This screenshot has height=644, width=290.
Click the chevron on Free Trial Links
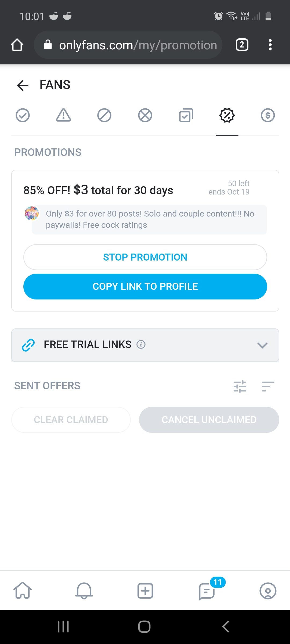[262, 345]
